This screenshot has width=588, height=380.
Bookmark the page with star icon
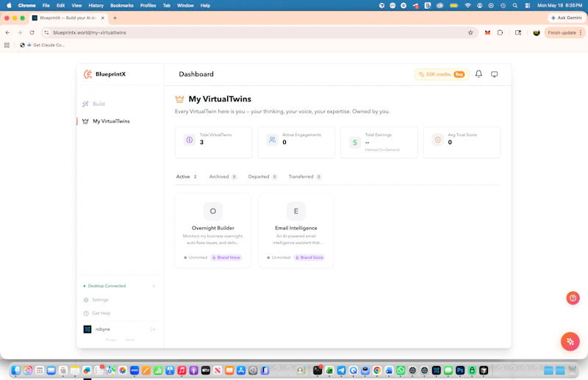(x=470, y=32)
